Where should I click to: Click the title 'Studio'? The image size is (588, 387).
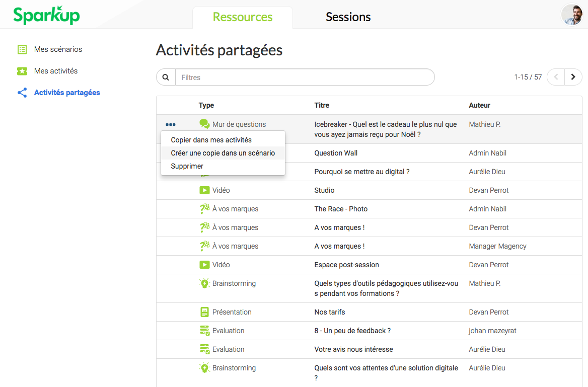point(324,190)
